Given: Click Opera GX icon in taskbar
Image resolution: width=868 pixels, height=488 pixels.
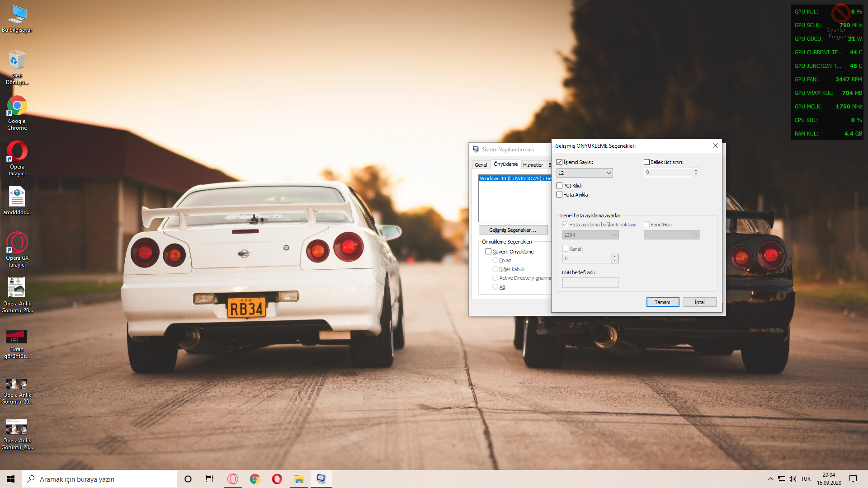Looking at the screenshot, I should click(x=232, y=479).
